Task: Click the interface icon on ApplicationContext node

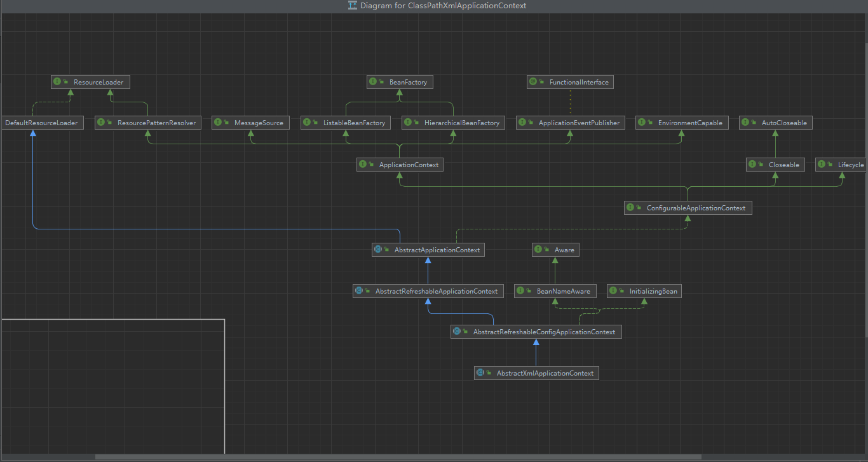Action: [x=363, y=165]
